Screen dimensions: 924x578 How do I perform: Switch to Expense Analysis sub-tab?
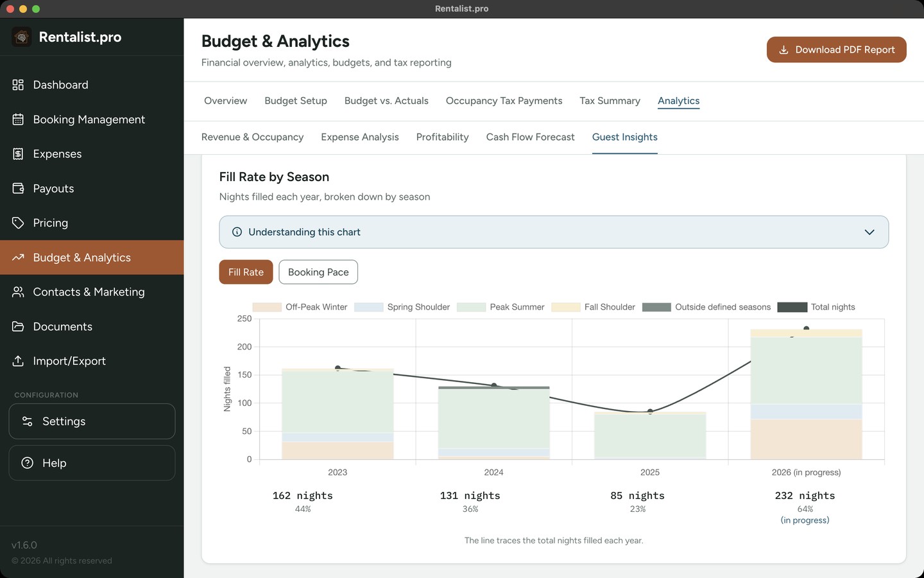click(360, 137)
